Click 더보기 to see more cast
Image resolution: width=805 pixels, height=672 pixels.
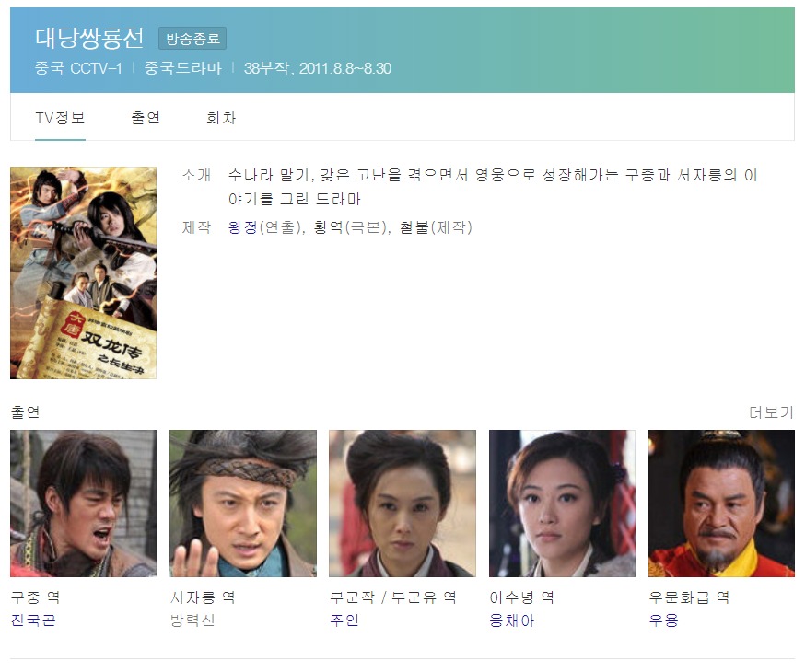click(x=771, y=411)
